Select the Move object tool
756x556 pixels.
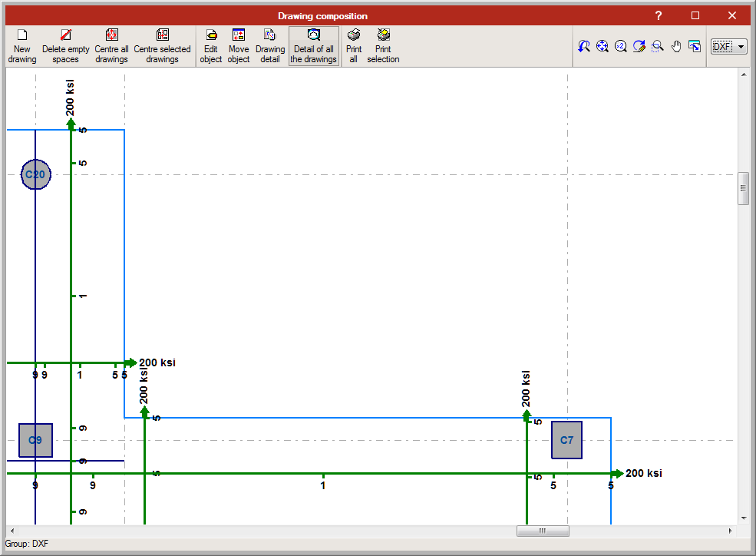[238, 46]
